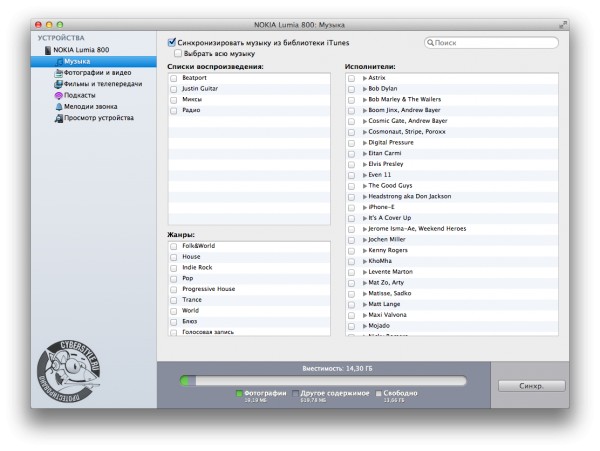Expand Mat Zo, Arty disclosure triangle
Viewport: 600px width, 451px height.
365,283
